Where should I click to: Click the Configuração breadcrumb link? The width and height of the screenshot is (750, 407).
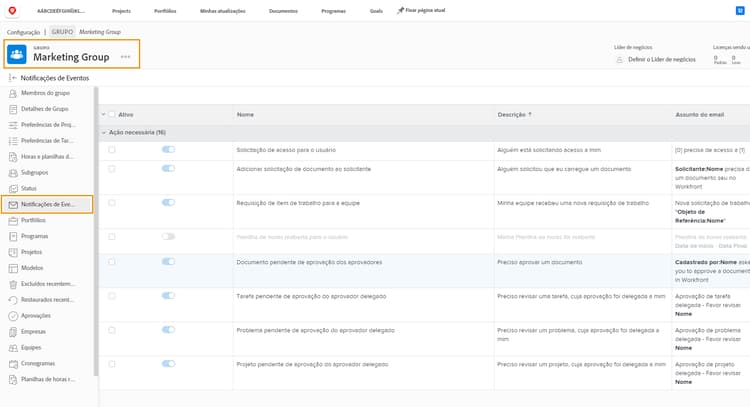coord(24,31)
